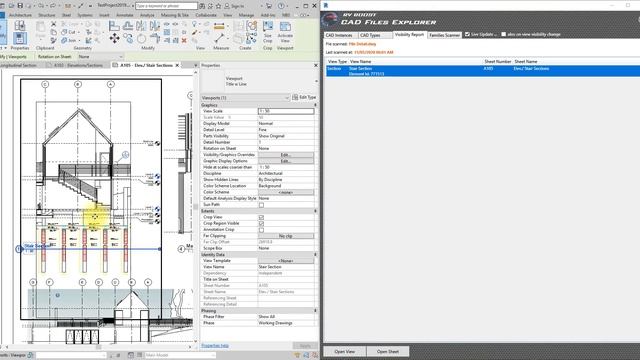This screenshot has width=640, height=360.
Task: Select the Move tool in Modify panel
Action: (114, 39)
